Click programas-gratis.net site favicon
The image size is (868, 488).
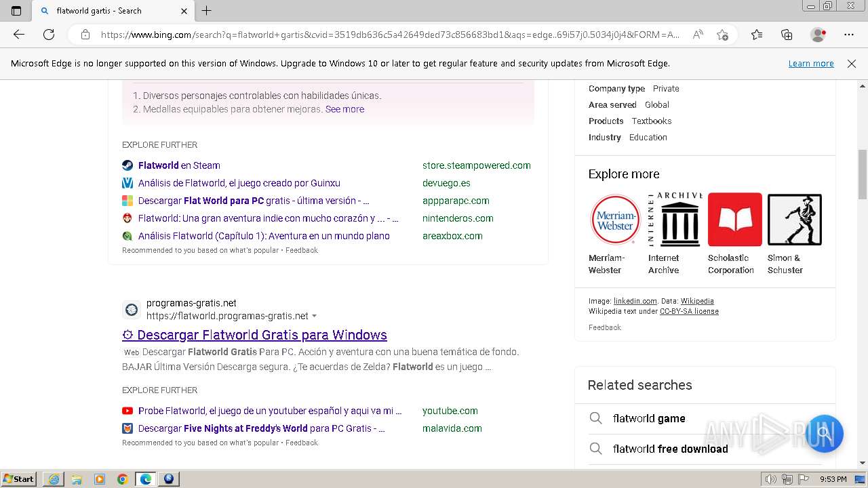[x=132, y=310]
